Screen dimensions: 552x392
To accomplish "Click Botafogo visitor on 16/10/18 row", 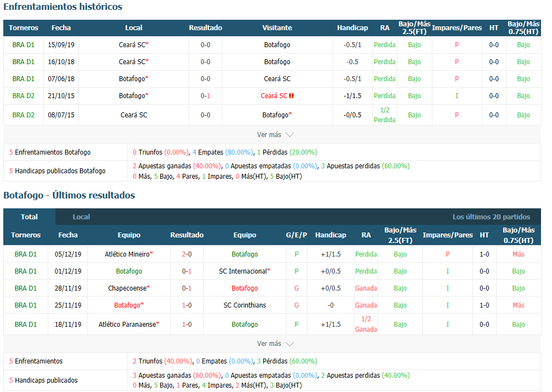I will [x=277, y=62].
